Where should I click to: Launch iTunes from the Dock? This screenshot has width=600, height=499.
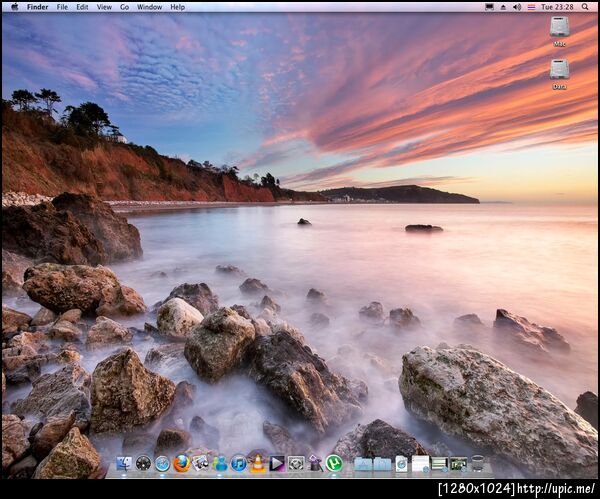(x=239, y=464)
